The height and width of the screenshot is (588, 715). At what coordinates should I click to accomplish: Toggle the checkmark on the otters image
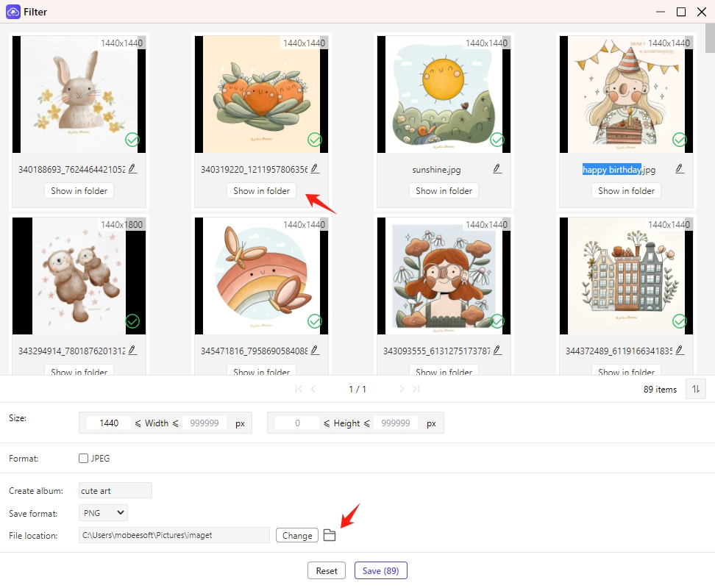pos(132,321)
